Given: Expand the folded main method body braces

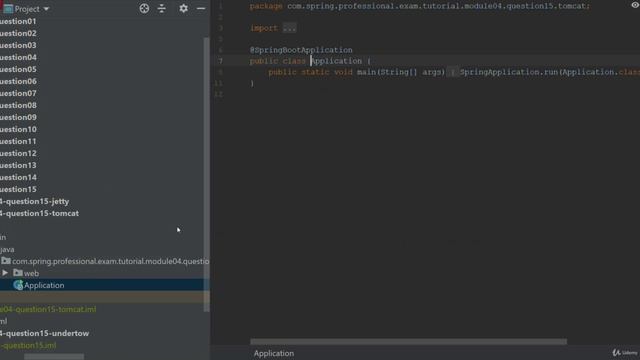Looking at the screenshot, I should (x=452, y=72).
